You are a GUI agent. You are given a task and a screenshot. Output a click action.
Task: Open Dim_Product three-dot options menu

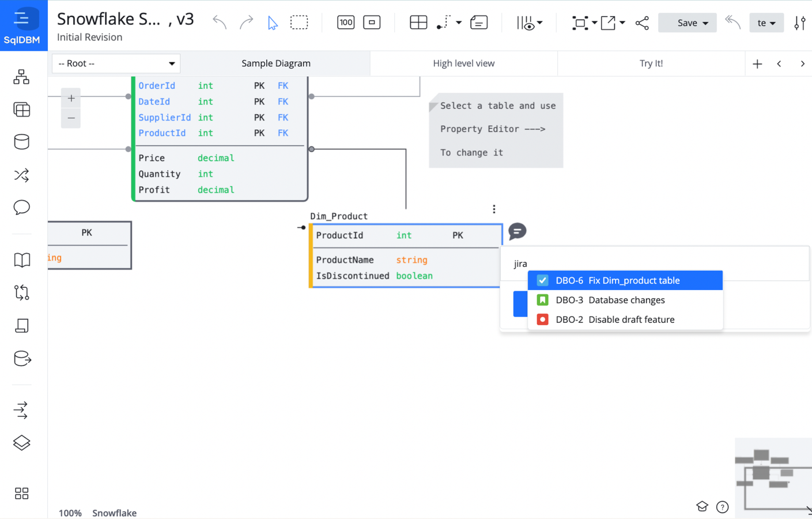tap(494, 209)
